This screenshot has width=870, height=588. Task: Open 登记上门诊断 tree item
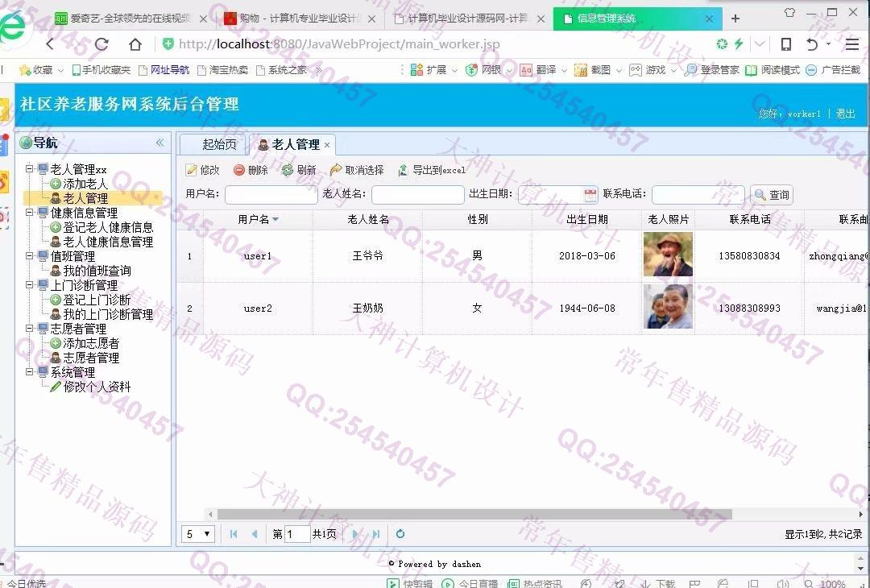[97, 300]
